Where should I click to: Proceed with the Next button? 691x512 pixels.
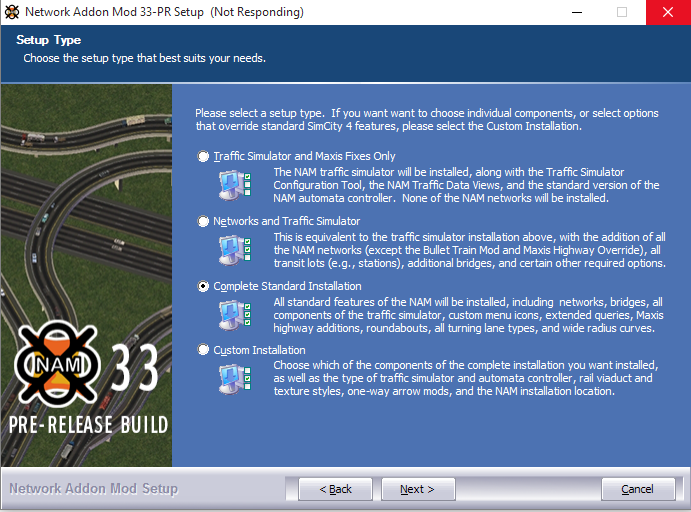click(x=418, y=489)
